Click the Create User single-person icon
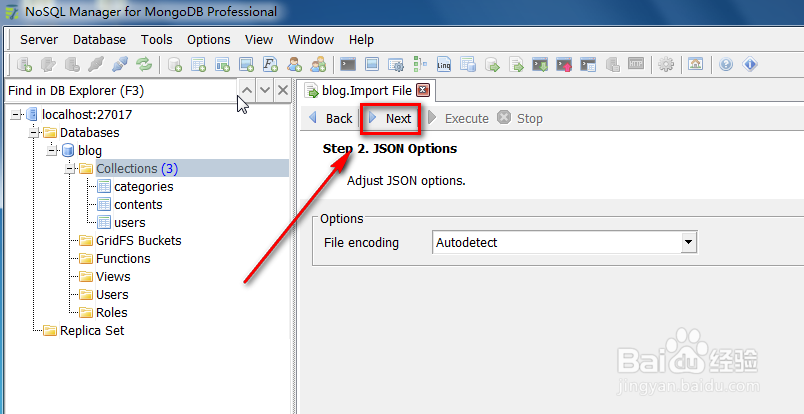 tap(294, 64)
